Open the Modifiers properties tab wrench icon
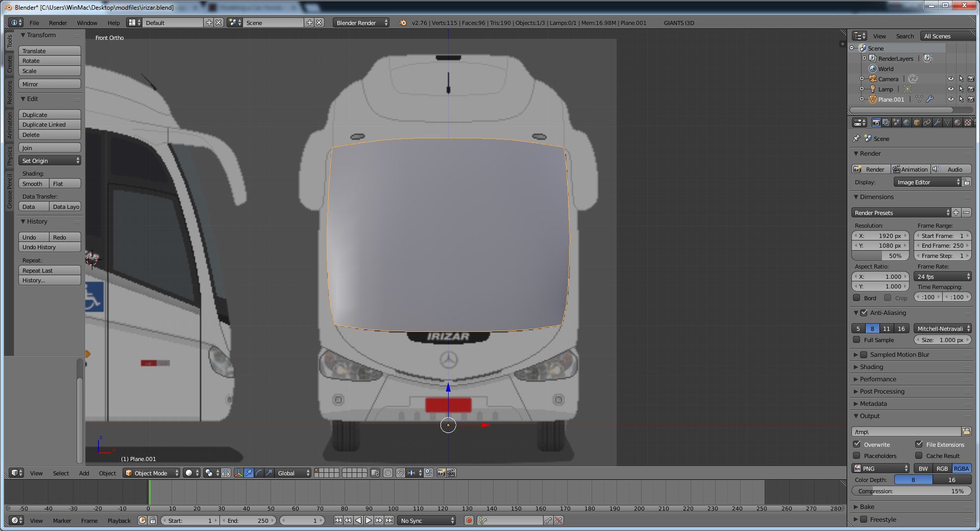Screen dimensions: 980x531 [x=937, y=123]
